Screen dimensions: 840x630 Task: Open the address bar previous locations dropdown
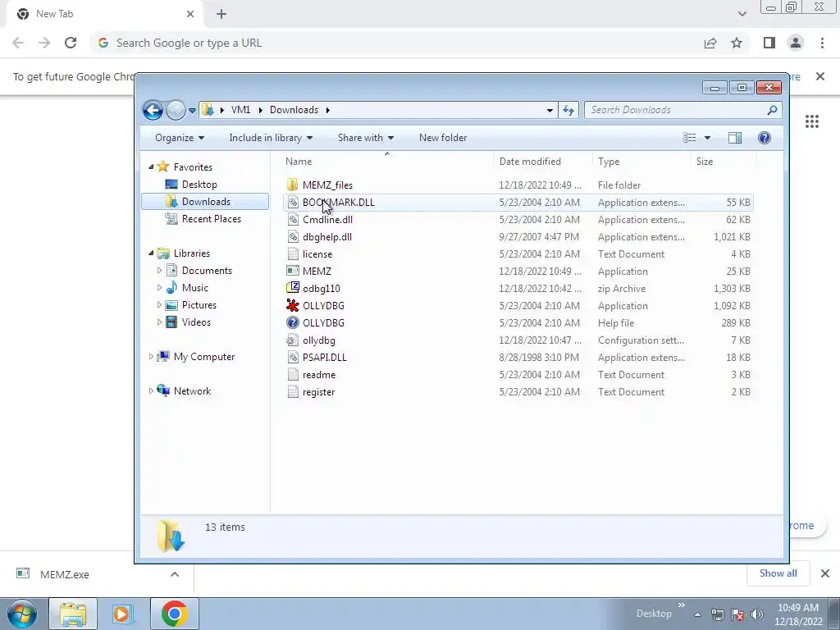tap(550, 111)
